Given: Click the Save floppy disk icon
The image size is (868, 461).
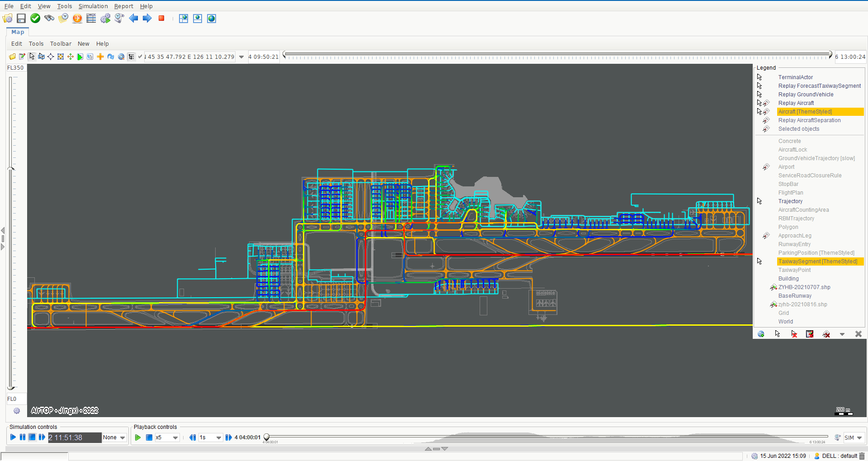Looking at the screenshot, I should click(21, 18).
